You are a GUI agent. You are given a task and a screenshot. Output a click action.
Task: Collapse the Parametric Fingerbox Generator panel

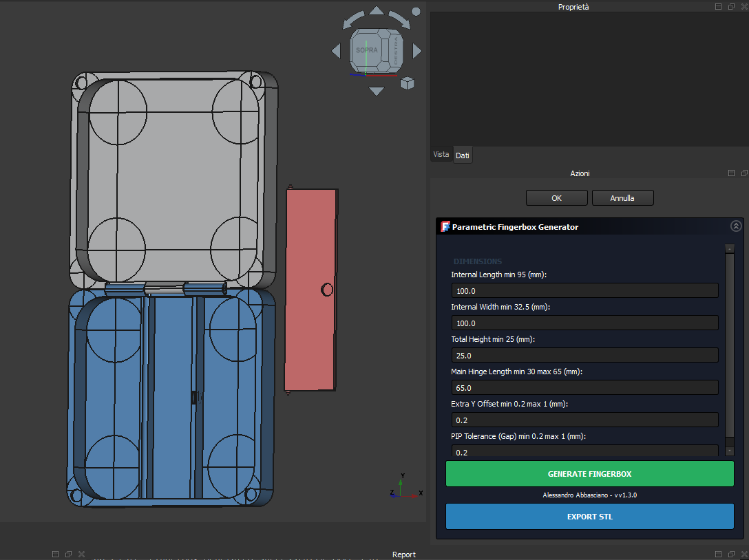click(735, 226)
